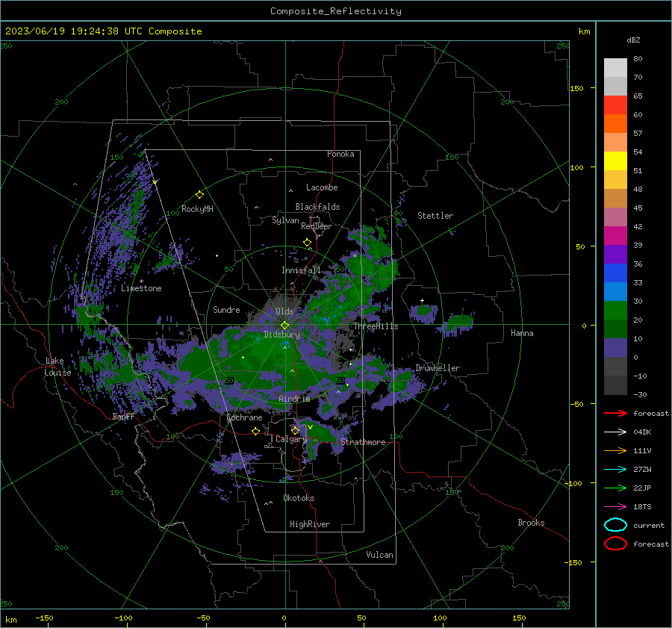672x628 pixels.
Task: Click the Sundre town label
Action: point(226,309)
